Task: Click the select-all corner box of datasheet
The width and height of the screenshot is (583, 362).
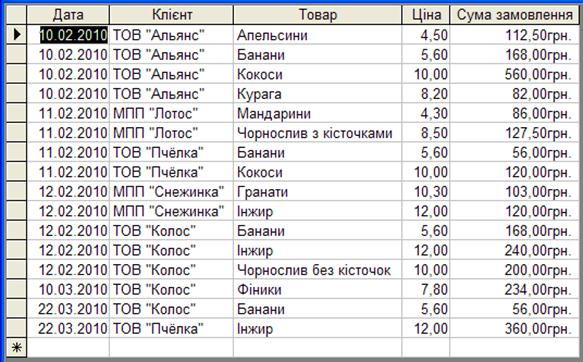Action: click(x=17, y=14)
